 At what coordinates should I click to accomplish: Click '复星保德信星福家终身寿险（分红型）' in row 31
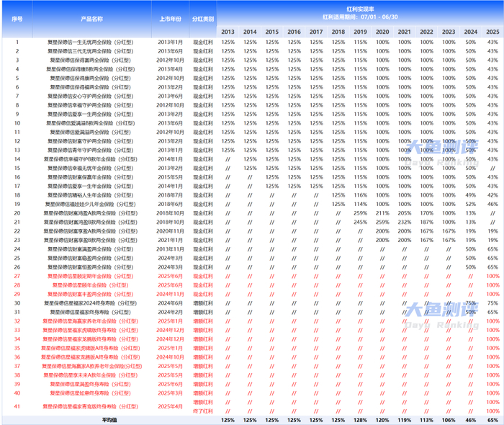pyautogui.click(x=90, y=312)
